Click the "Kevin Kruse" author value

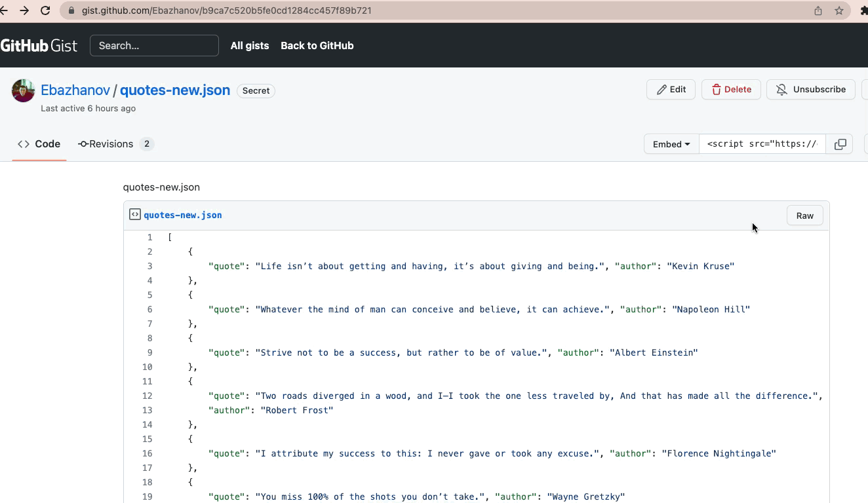[x=700, y=266]
